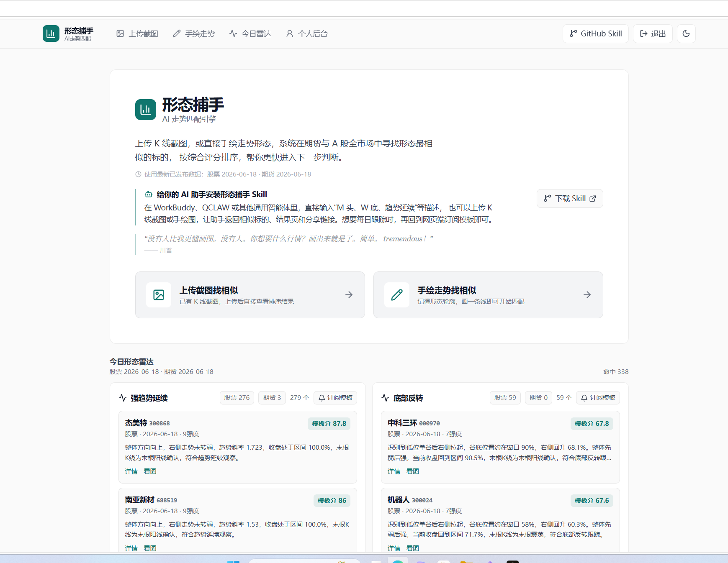This screenshot has width=728, height=563.
Task: Click the arrow in 手绘走势找相似 card
Action: point(587,295)
